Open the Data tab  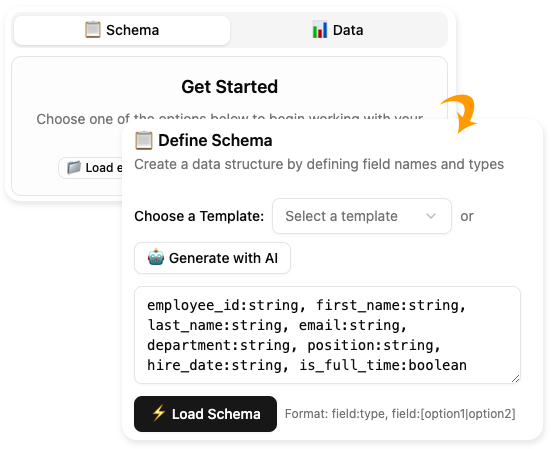pos(338,30)
